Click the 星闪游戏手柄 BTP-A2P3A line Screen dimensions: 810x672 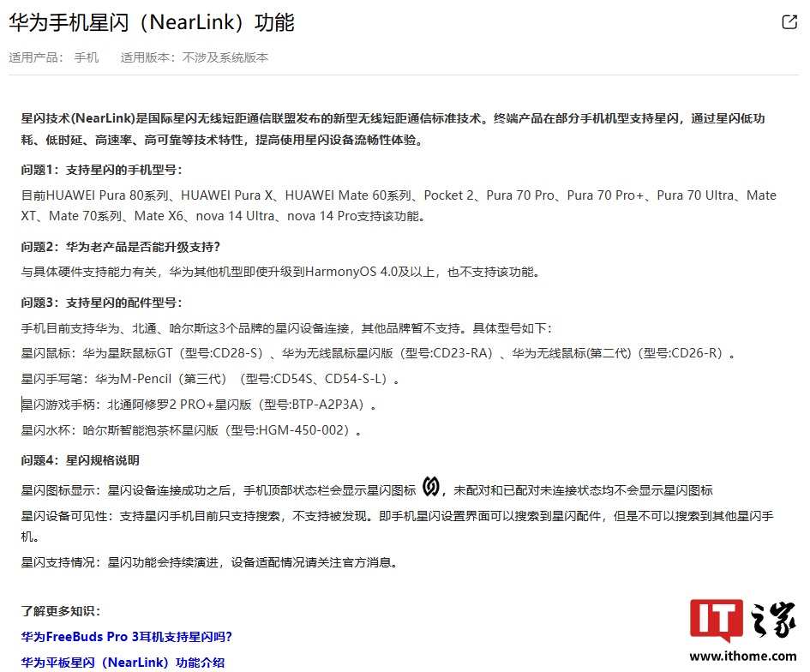tap(199, 405)
